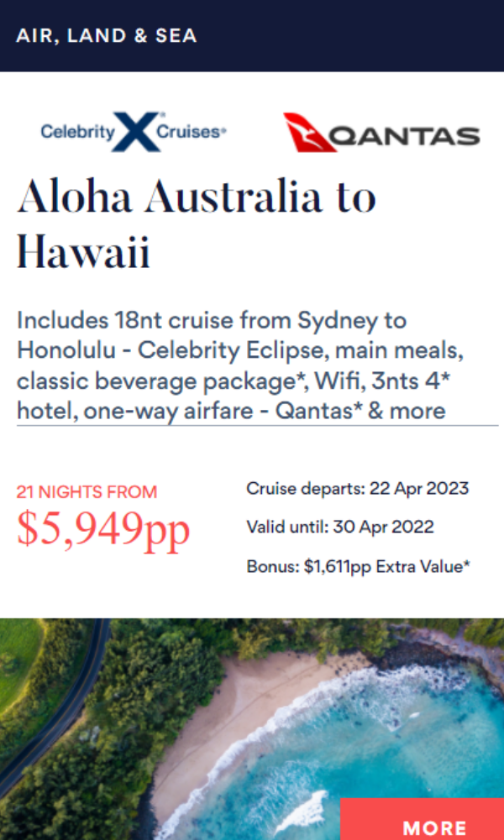The height and width of the screenshot is (840, 504).
Task: Click the word Hawaii in the heading
Action: point(83,252)
